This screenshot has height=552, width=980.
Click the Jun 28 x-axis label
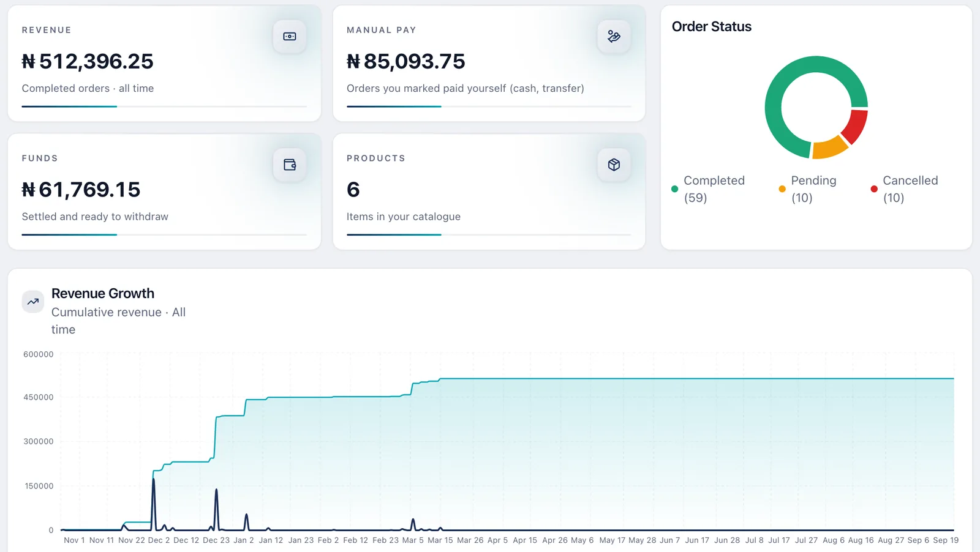tap(727, 540)
